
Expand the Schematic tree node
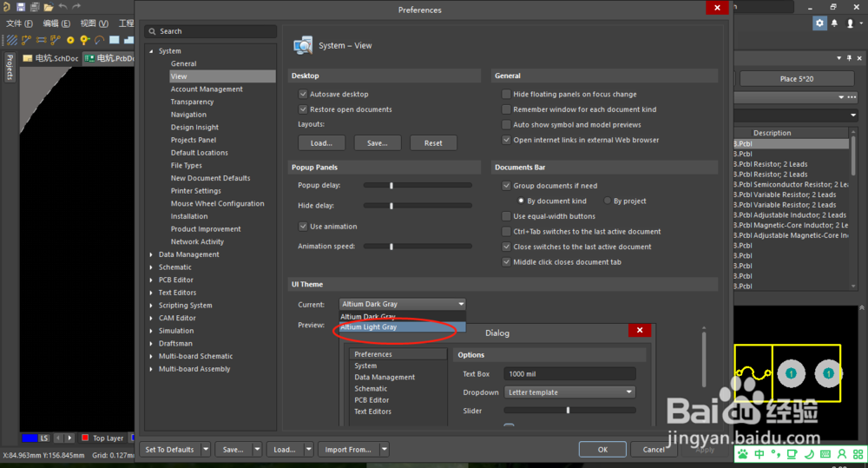coord(151,267)
